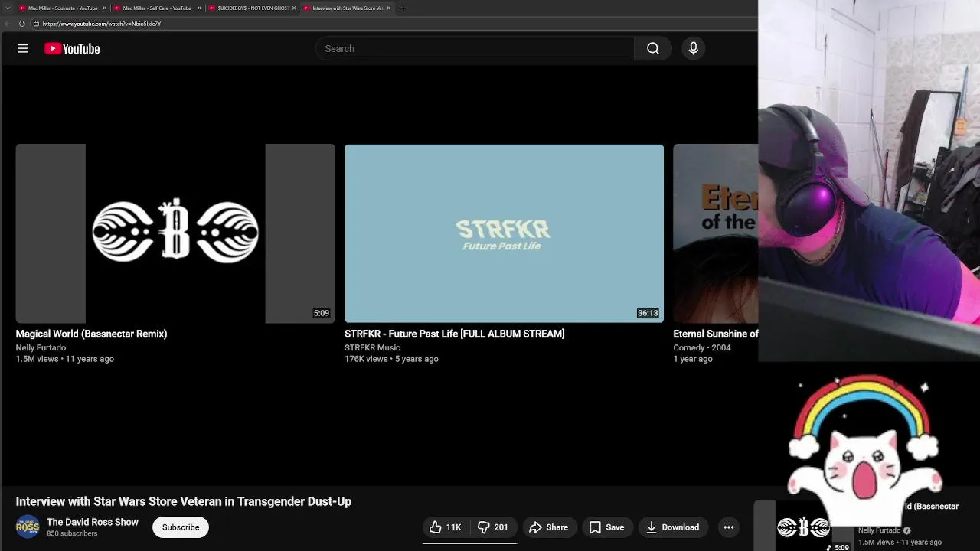Save the video to a playlist
This screenshot has height=551, width=980.
tap(606, 527)
